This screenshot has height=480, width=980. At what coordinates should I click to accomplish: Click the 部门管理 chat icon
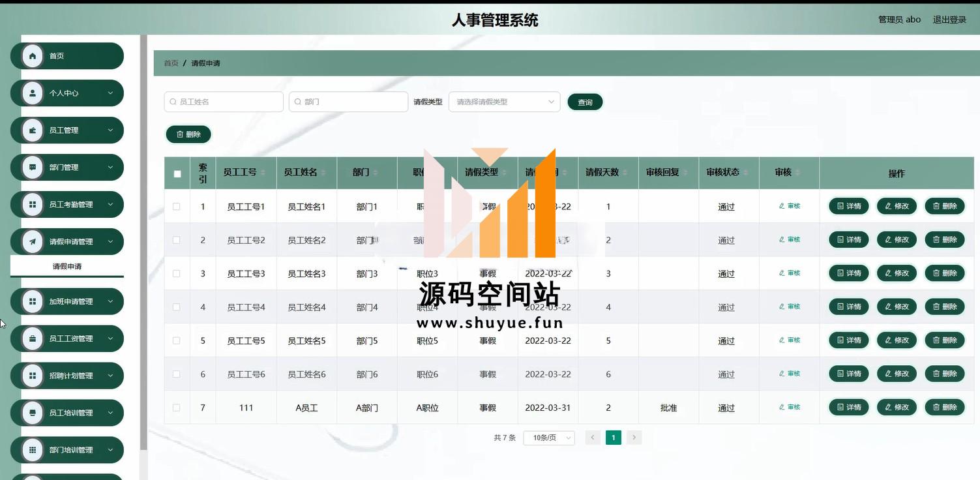pyautogui.click(x=32, y=168)
